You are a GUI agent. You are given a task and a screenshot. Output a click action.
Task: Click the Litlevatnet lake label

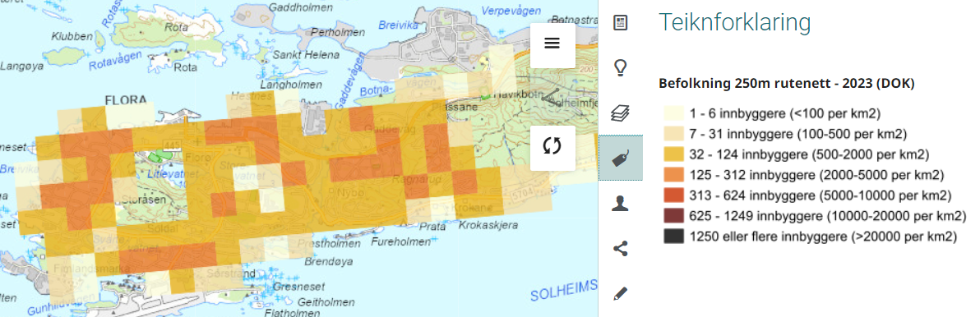point(173,175)
